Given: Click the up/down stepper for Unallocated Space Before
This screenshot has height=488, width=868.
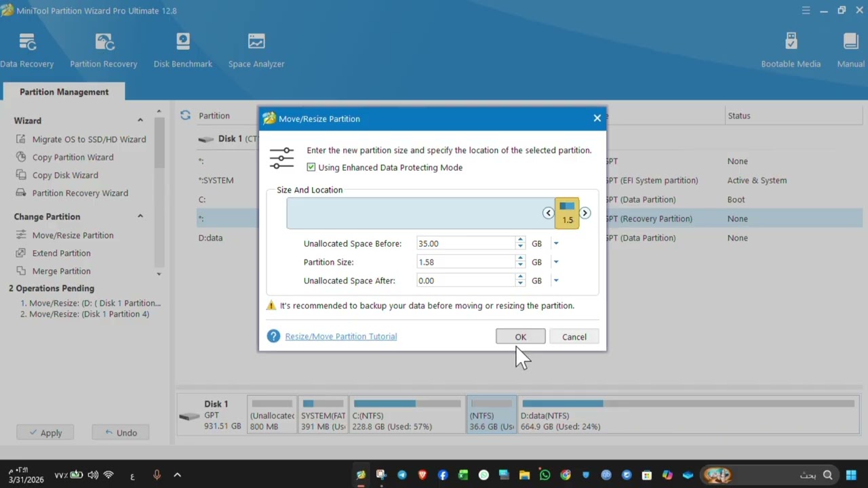Looking at the screenshot, I should click(x=520, y=243).
